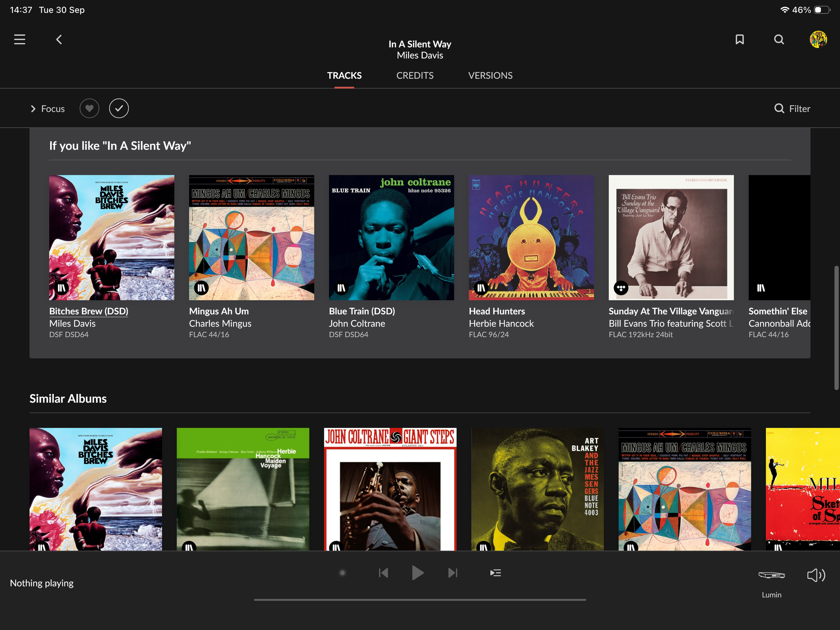
Task: Open the hamburger navigation menu
Action: (x=20, y=40)
